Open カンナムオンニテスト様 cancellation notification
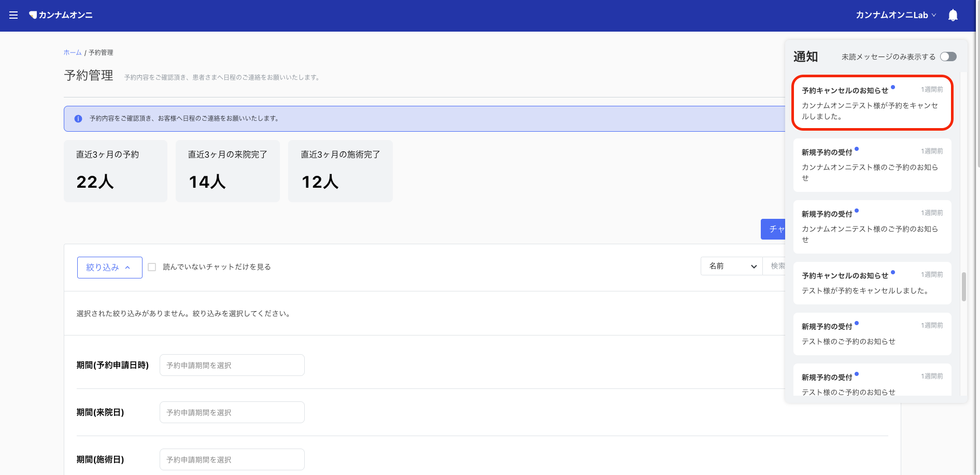 (x=872, y=103)
